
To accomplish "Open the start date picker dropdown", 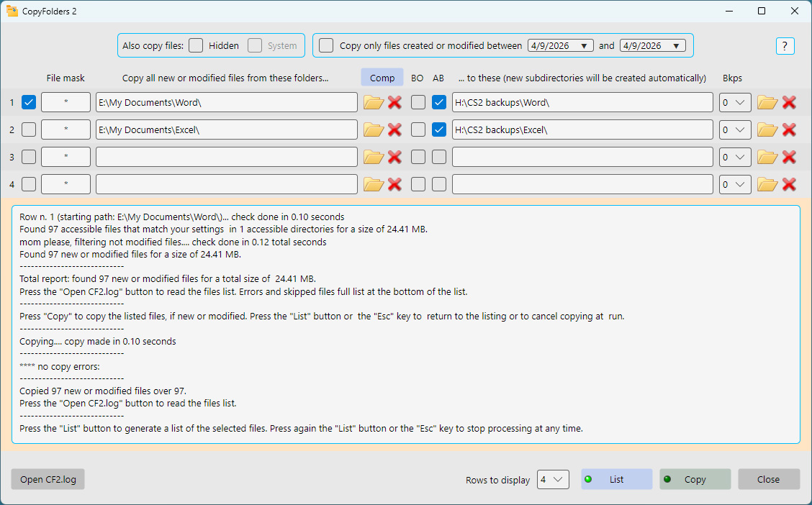I will (x=584, y=45).
